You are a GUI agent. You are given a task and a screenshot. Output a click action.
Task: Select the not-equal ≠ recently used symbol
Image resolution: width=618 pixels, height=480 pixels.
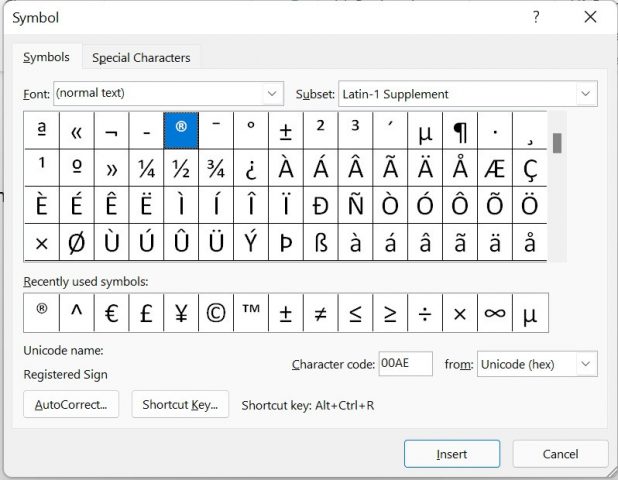320,314
